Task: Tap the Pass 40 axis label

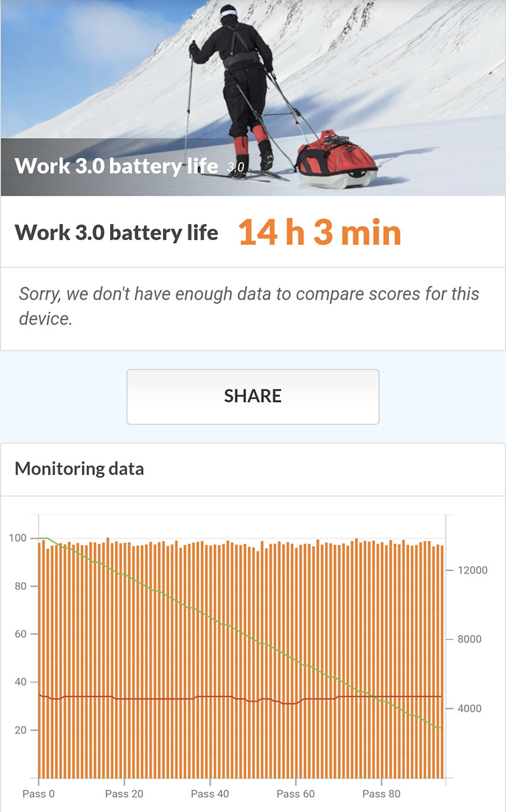Action: click(x=210, y=794)
